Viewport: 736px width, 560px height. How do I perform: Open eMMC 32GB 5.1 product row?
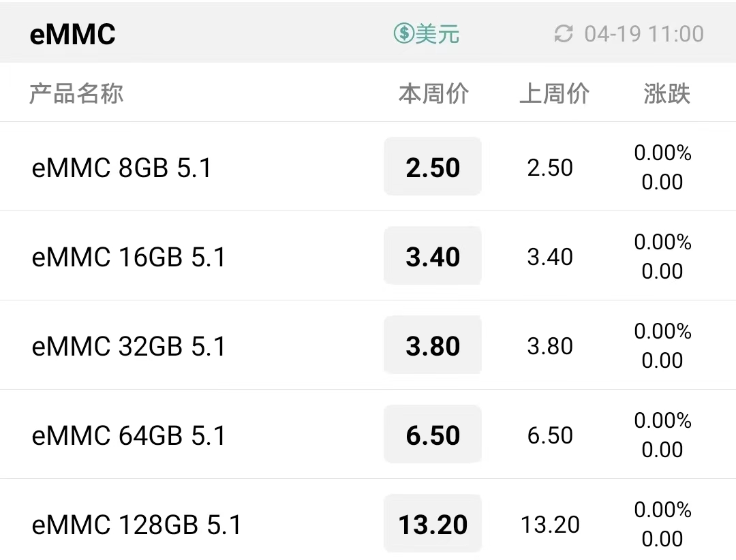click(x=368, y=345)
